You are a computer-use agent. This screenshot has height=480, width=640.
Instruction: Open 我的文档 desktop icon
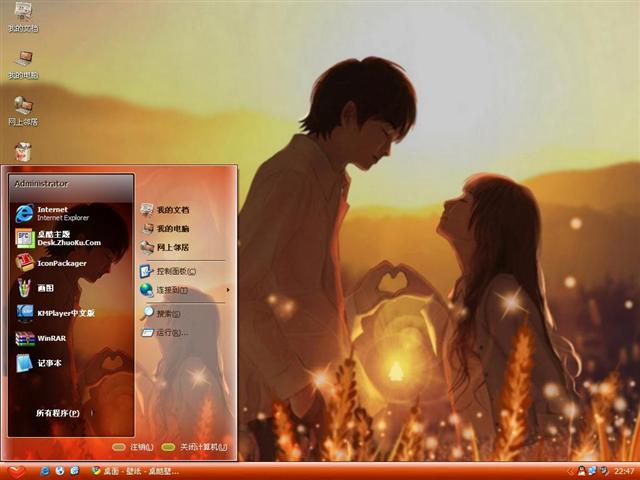click(x=23, y=17)
